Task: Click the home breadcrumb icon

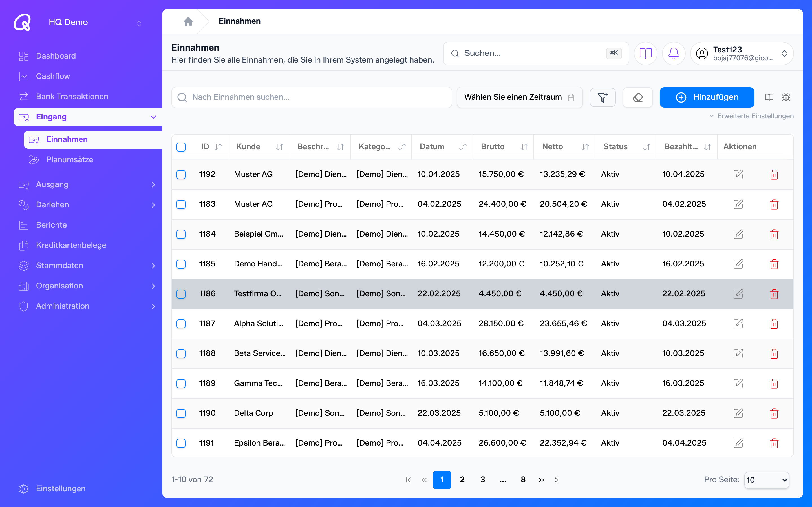Action: click(x=188, y=21)
